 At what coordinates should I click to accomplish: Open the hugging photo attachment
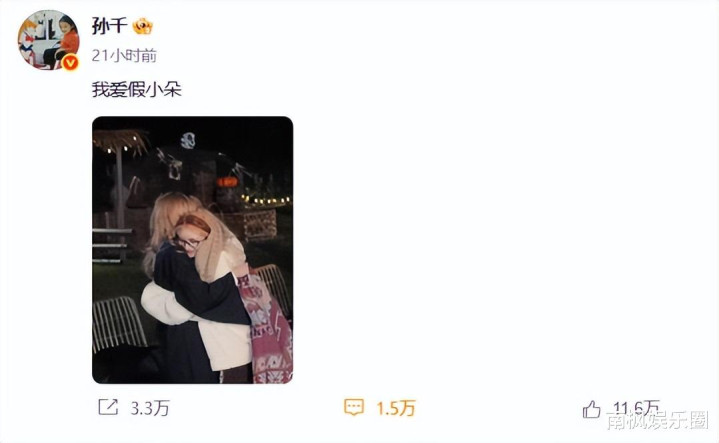(193, 250)
